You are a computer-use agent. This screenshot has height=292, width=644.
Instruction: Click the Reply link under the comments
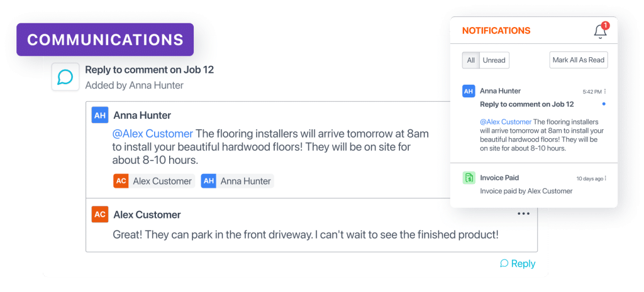(x=518, y=264)
